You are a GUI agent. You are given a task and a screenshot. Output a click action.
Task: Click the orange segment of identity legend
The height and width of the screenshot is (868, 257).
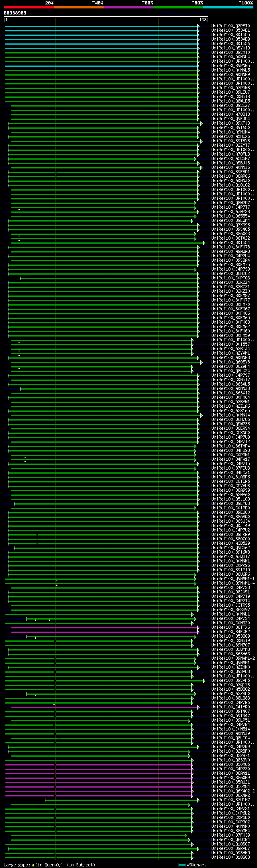78,7
